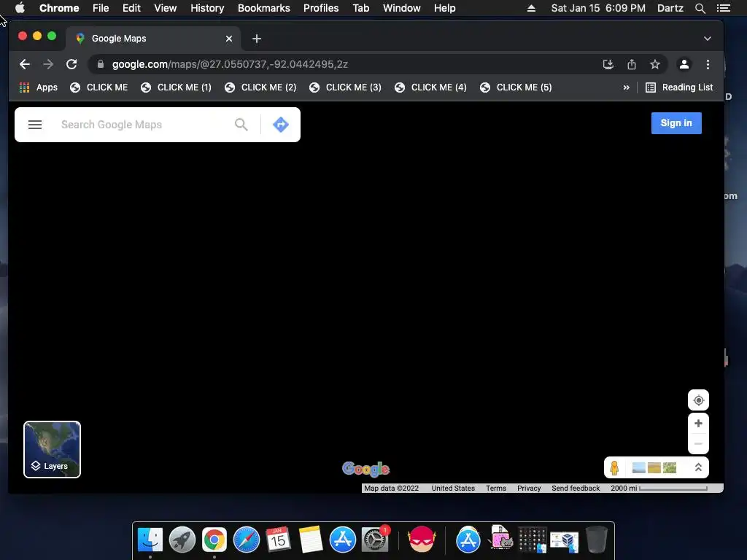747x560 pixels.
Task: Open Chrome's three-dot menu
Action: click(x=708, y=64)
